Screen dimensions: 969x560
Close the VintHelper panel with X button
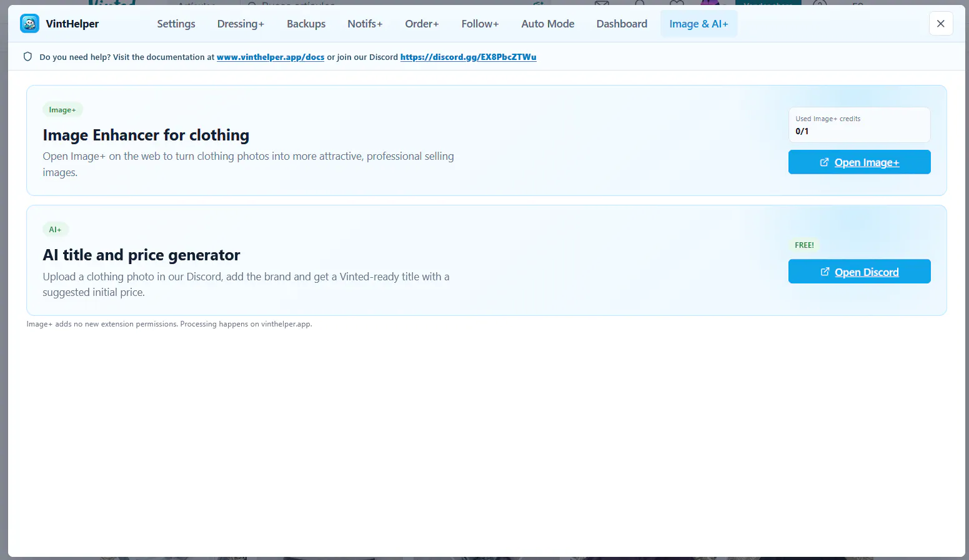940,24
